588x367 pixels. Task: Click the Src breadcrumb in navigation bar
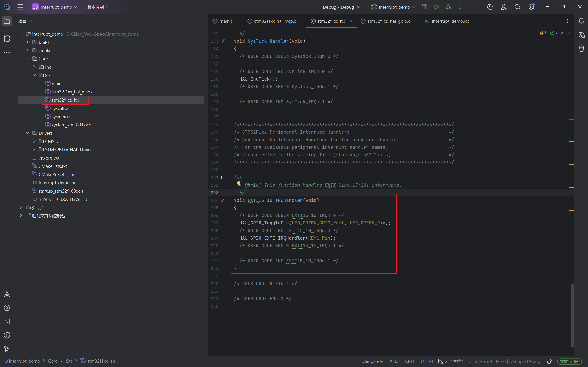pos(69,361)
